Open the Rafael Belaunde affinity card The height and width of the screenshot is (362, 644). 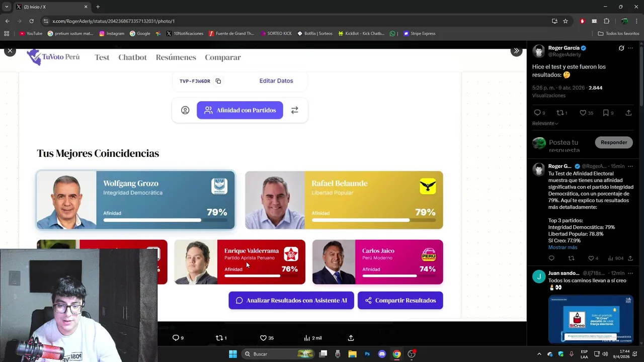344,200
